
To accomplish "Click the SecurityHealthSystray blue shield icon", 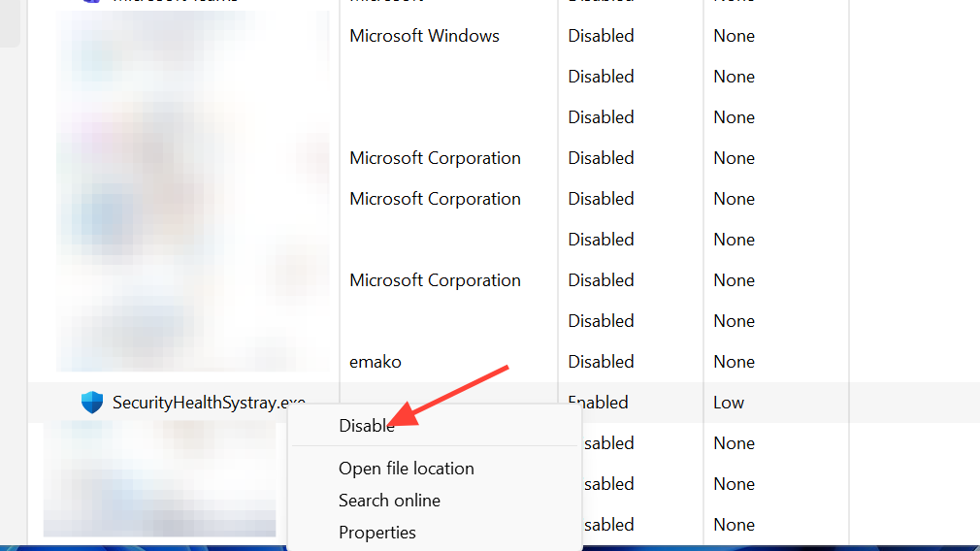I will click(x=92, y=403).
